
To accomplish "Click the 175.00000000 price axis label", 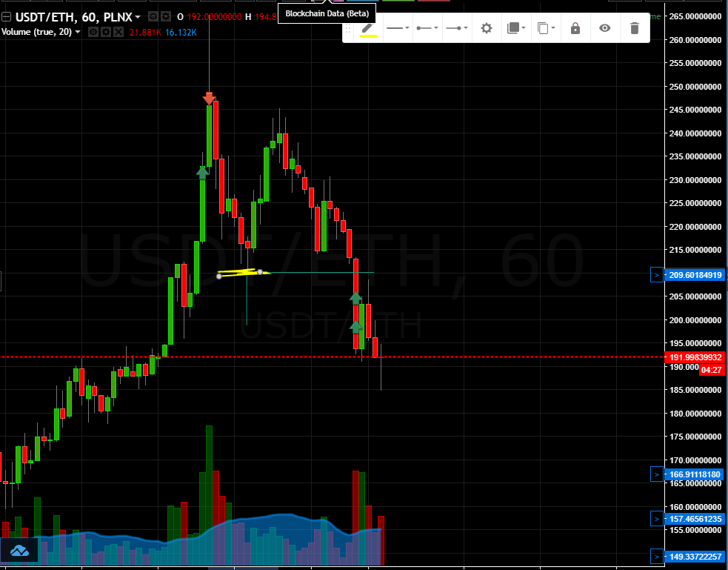I will [x=695, y=437].
